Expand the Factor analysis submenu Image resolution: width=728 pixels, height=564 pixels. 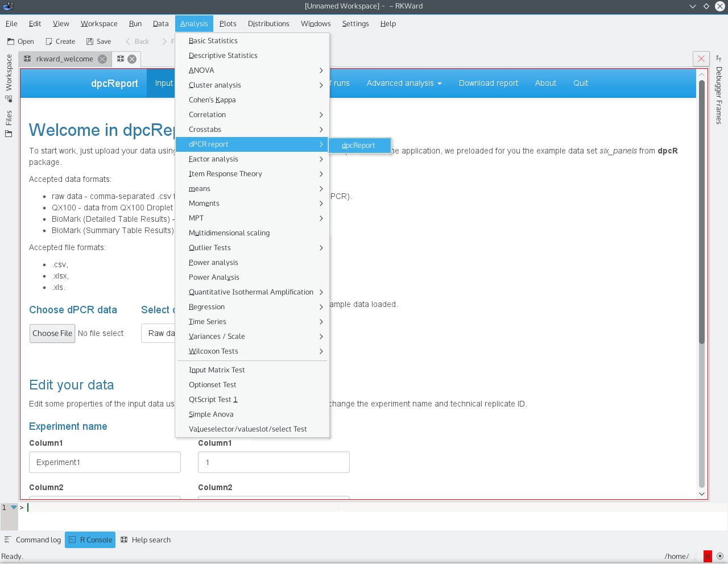pyautogui.click(x=252, y=159)
